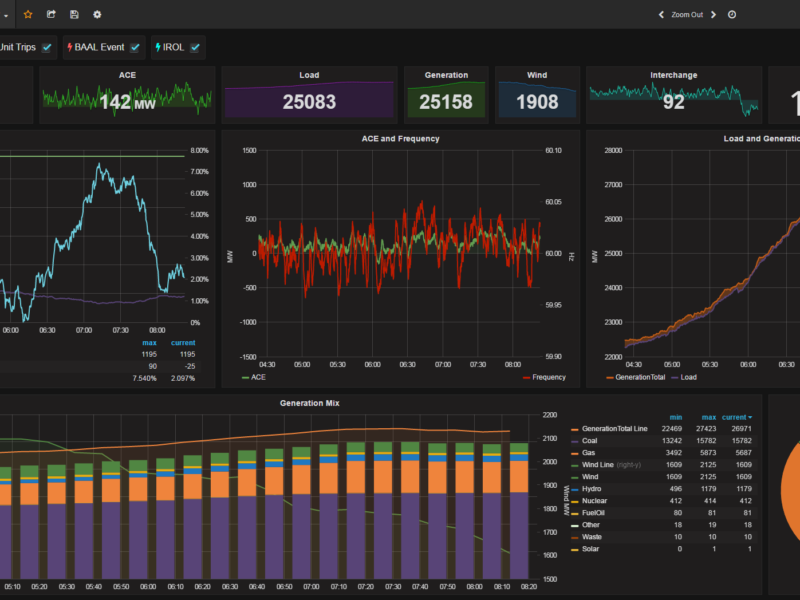Select Wind Line legend entry

597,465
